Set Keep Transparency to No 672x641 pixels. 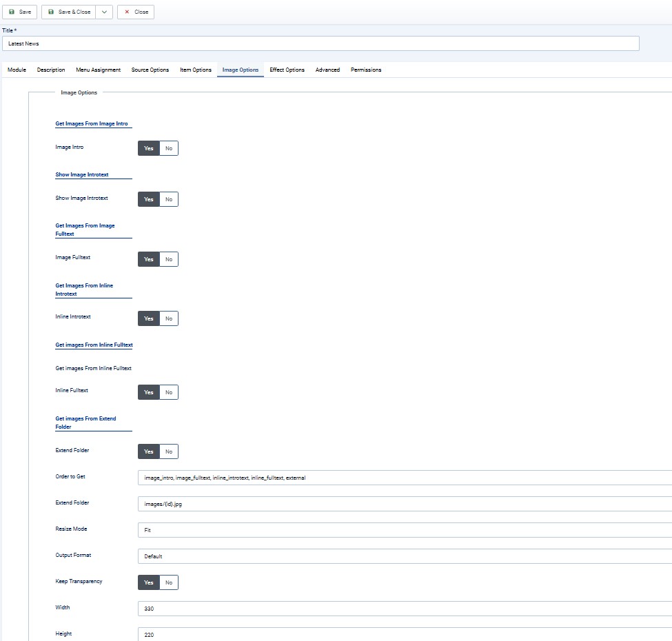click(169, 582)
